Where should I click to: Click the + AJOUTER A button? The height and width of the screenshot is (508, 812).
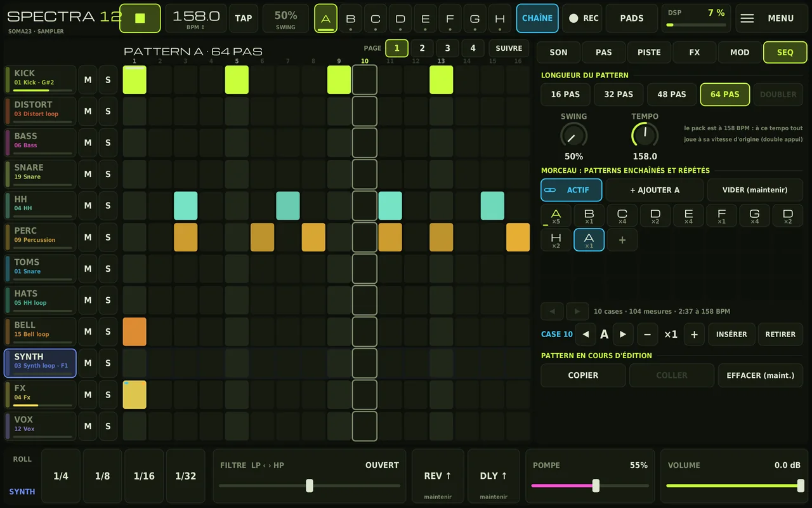coord(655,190)
